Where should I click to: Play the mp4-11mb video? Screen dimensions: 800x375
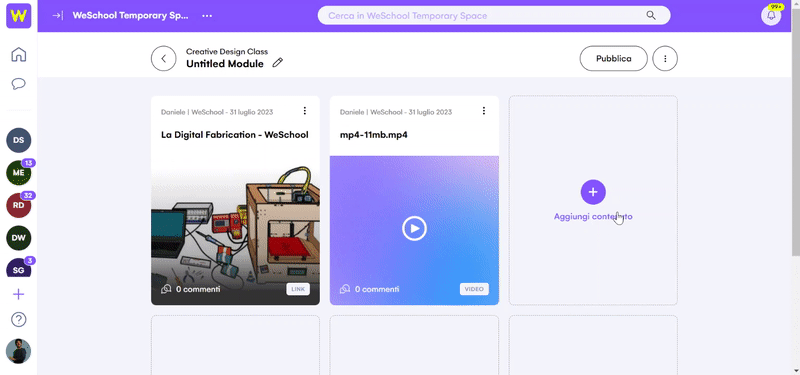414,229
